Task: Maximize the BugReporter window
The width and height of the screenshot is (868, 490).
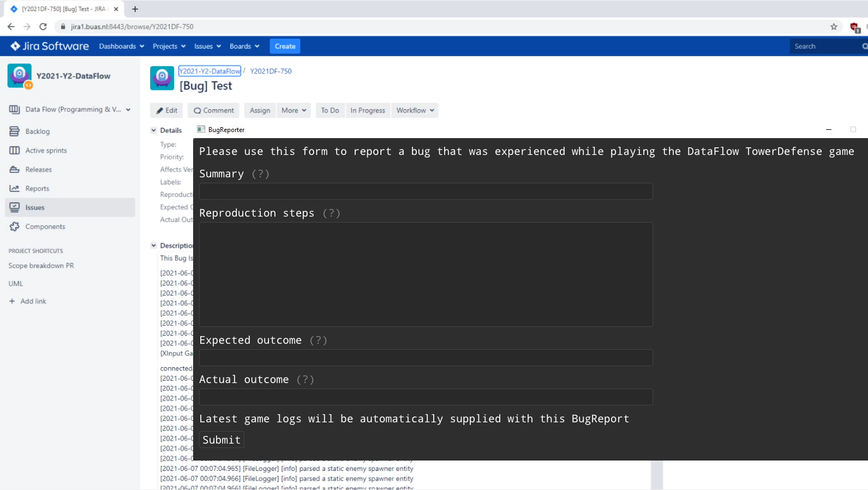Action: [x=853, y=129]
